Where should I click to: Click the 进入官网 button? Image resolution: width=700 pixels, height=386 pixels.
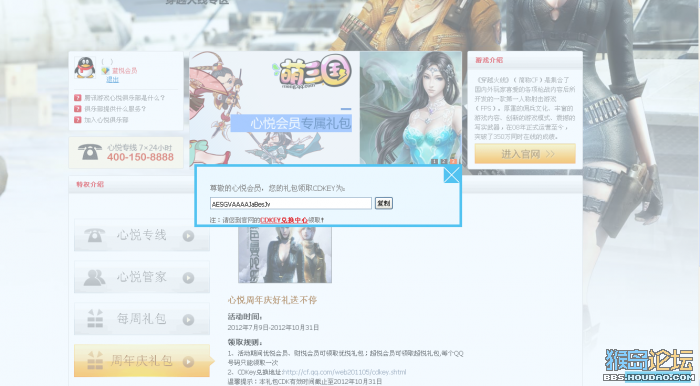pyautogui.click(x=525, y=154)
